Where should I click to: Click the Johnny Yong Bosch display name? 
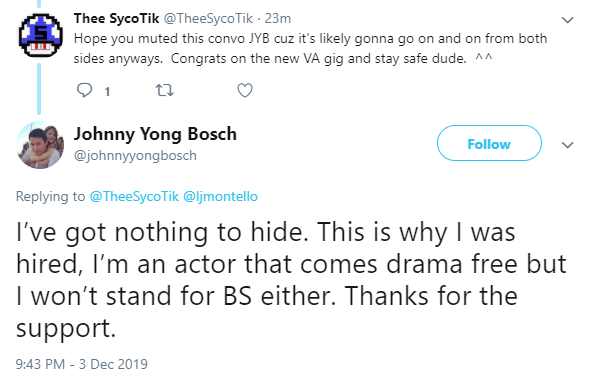tap(155, 134)
